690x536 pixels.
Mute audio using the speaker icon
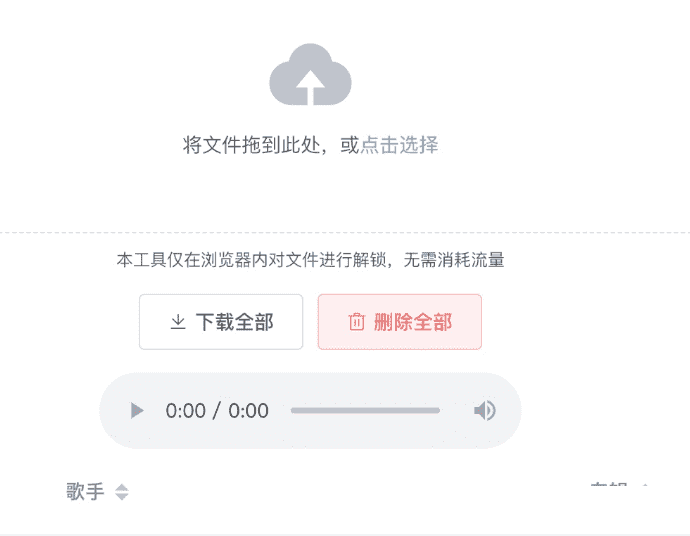[x=484, y=411]
